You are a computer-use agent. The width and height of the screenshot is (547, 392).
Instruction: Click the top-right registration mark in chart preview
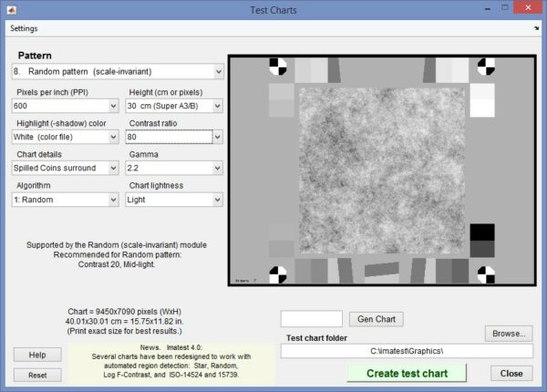click(487, 67)
